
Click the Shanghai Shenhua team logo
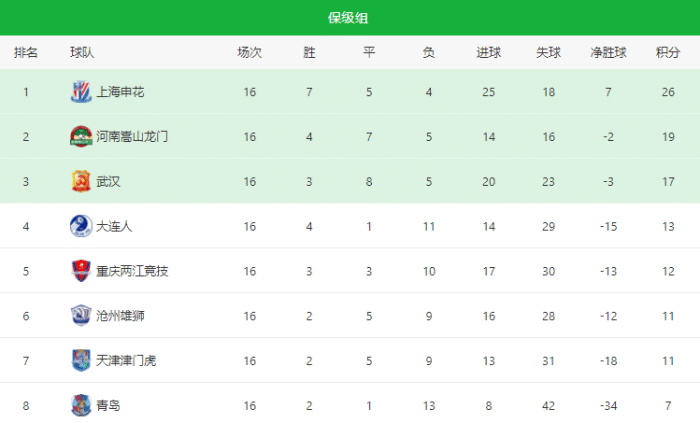80,92
